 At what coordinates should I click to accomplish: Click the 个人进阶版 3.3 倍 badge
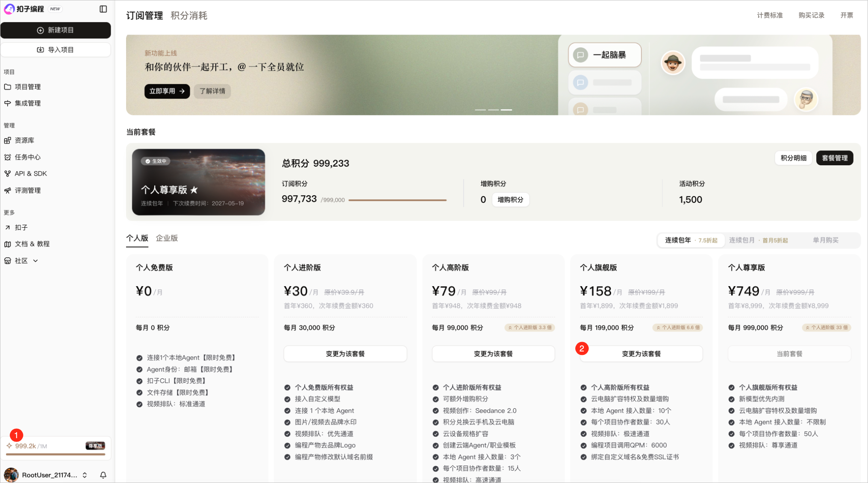(530, 328)
